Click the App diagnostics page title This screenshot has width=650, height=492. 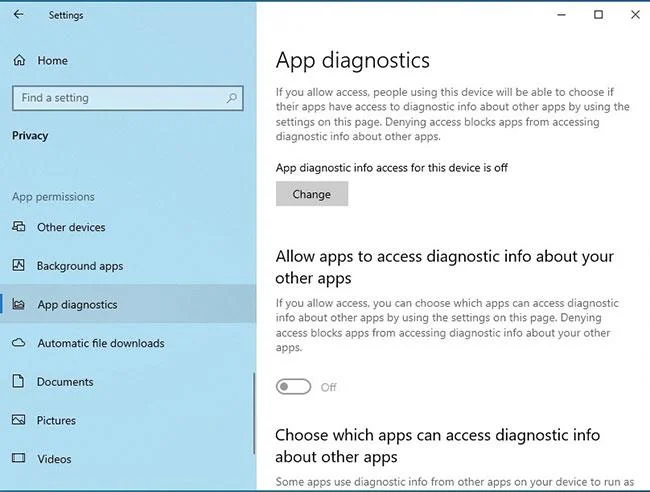(353, 60)
